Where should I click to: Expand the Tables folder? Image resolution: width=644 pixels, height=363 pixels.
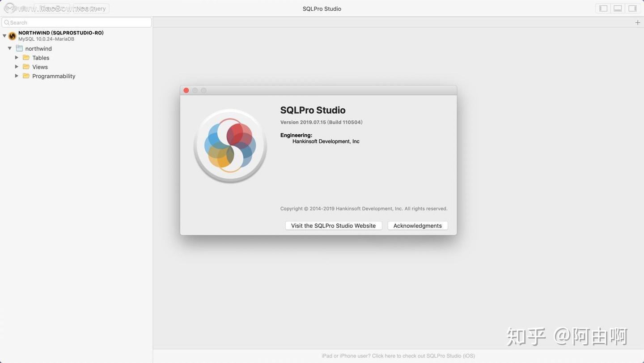tap(17, 58)
